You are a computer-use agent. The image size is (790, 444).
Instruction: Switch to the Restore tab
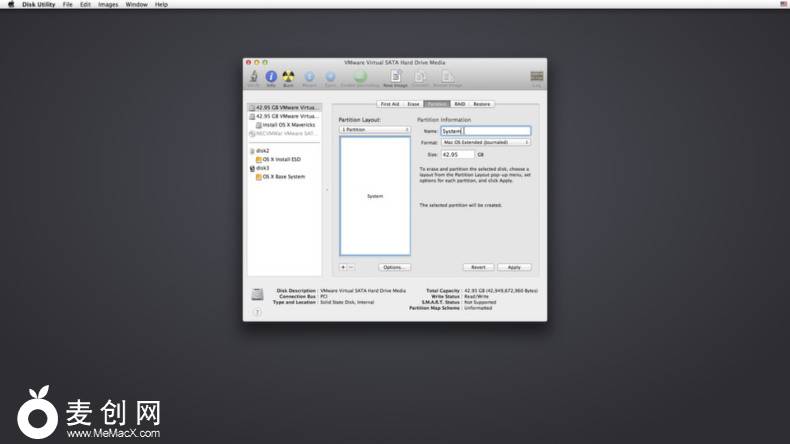pyautogui.click(x=482, y=104)
